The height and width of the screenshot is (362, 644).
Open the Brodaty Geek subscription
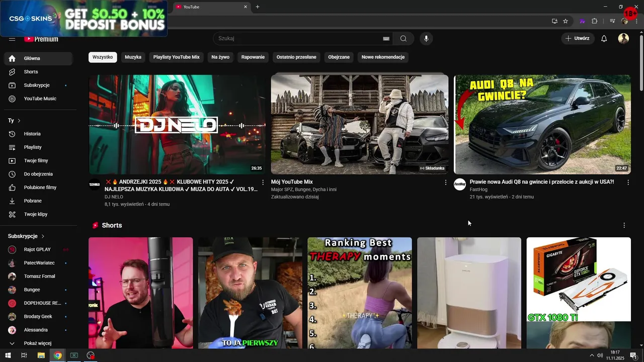[x=38, y=317]
